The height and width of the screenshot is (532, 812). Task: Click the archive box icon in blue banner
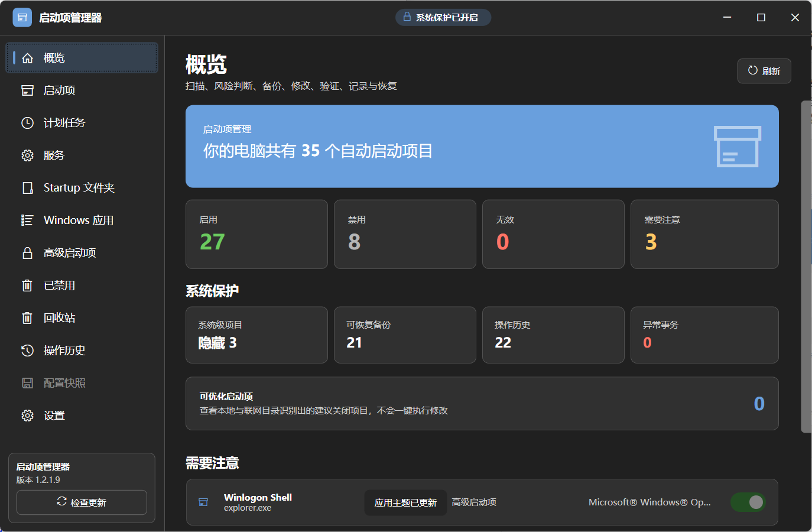tap(737, 147)
